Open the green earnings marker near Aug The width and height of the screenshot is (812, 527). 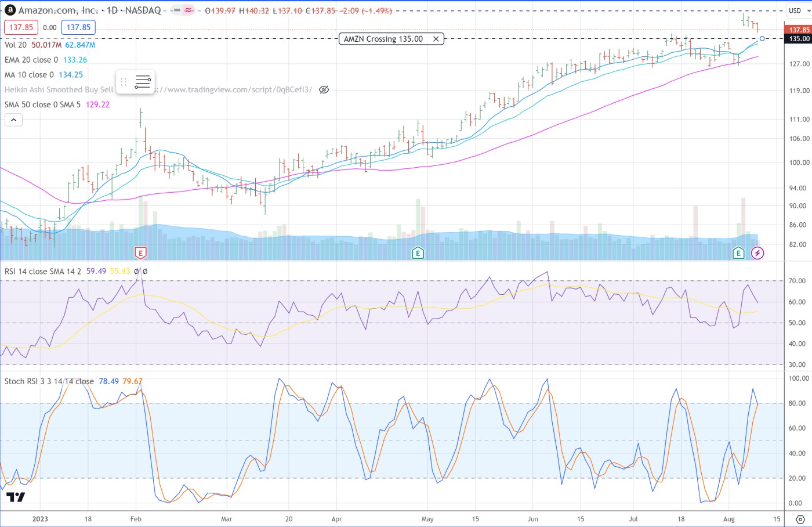tap(738, 252)
